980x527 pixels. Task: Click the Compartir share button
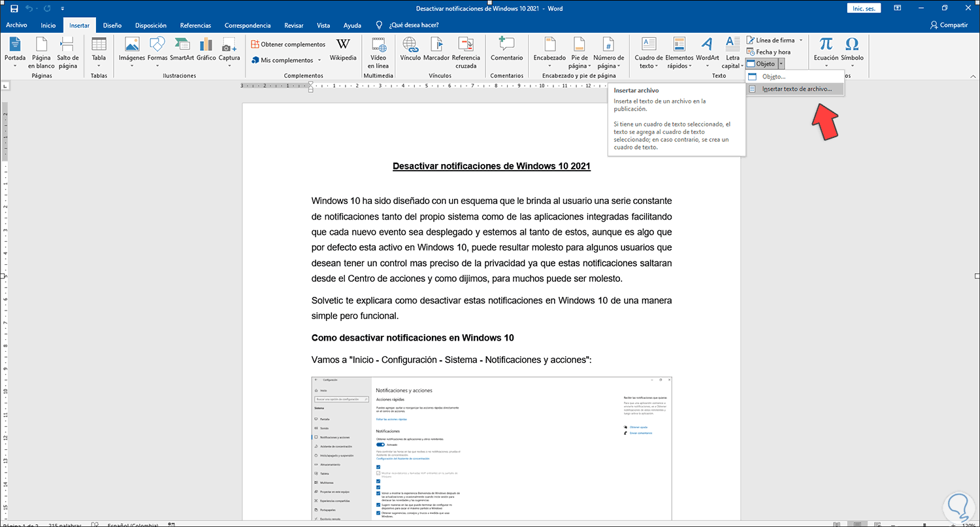coord(949,25)
